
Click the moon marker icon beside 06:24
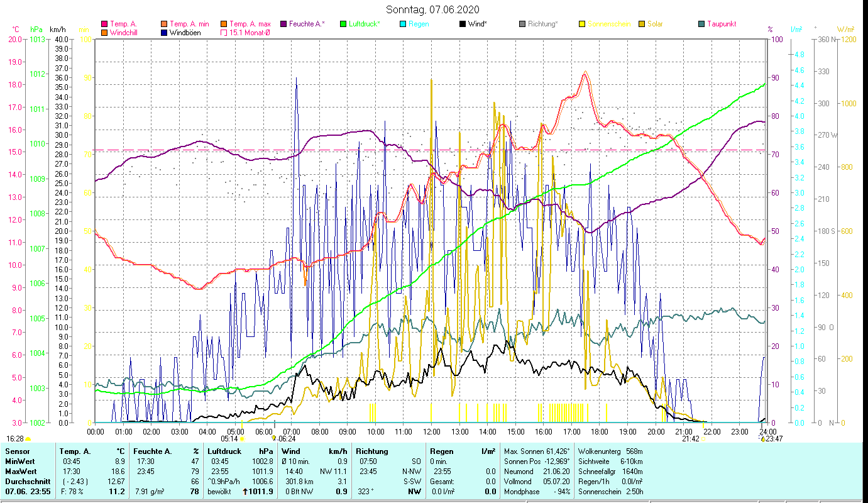pyautogui.click(x=274, y=438)
